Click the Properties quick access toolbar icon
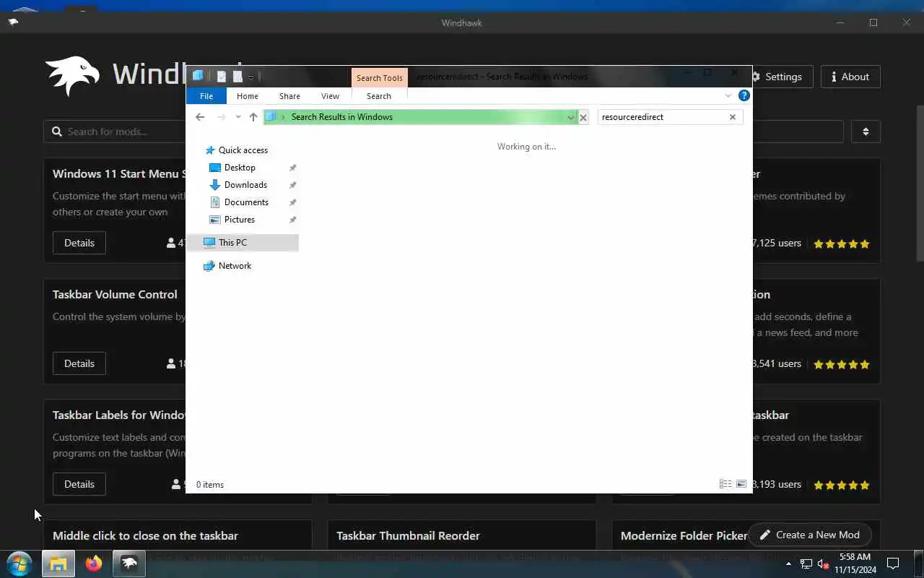This screenshot has height=578, width=924. (222, 77)
